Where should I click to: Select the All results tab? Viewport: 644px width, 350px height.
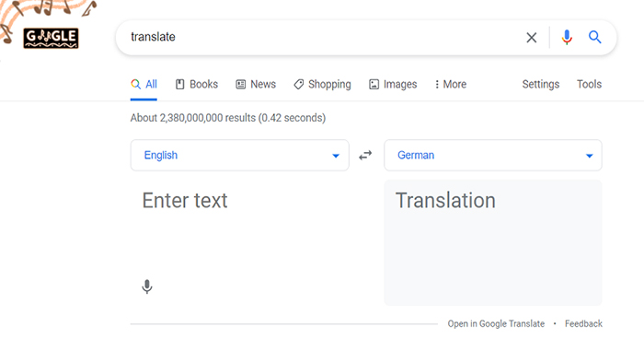click(x=144, y=85)
